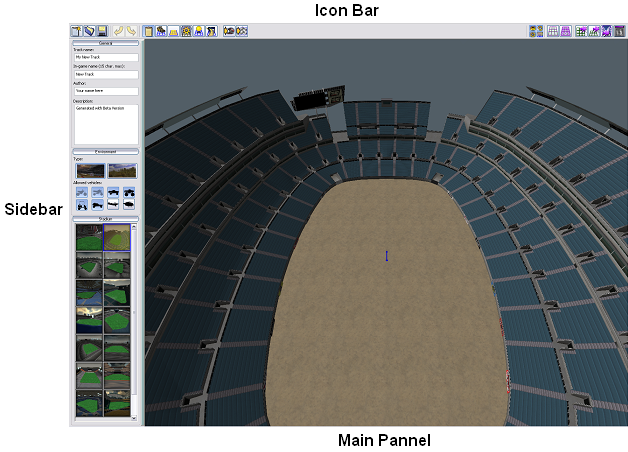Click the In-game name input field

click(x=106, y=74)
